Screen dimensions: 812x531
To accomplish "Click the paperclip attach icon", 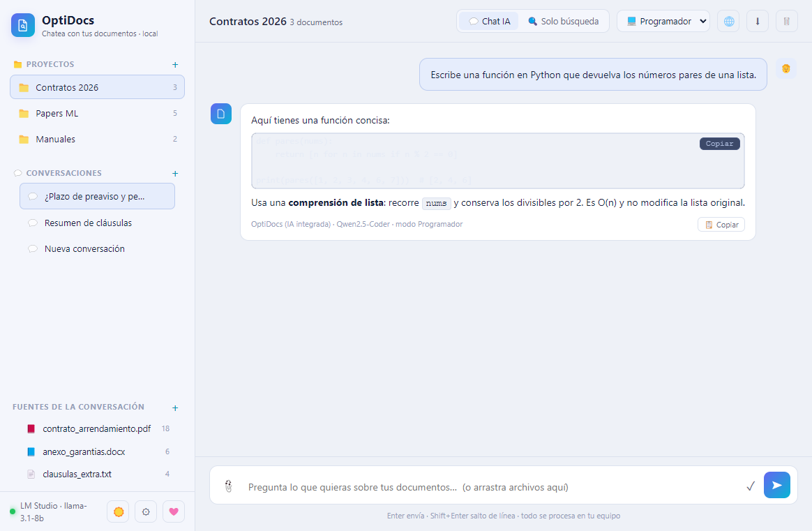I will [228, 486].
